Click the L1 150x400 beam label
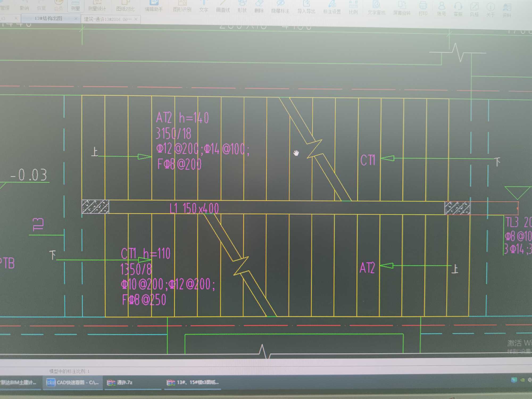Viewport: 532px width, 399px height. click(194, 208)
